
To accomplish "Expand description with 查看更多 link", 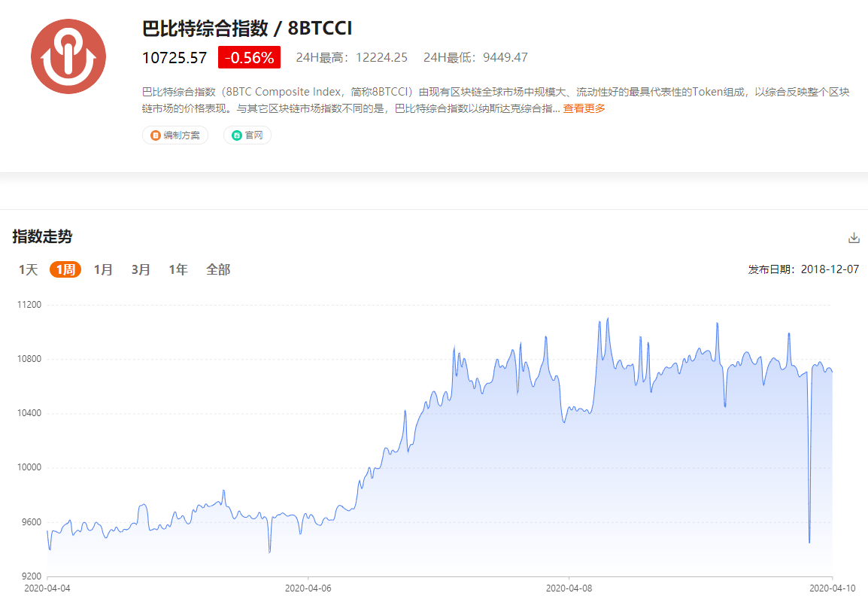I will click(584, 108).
